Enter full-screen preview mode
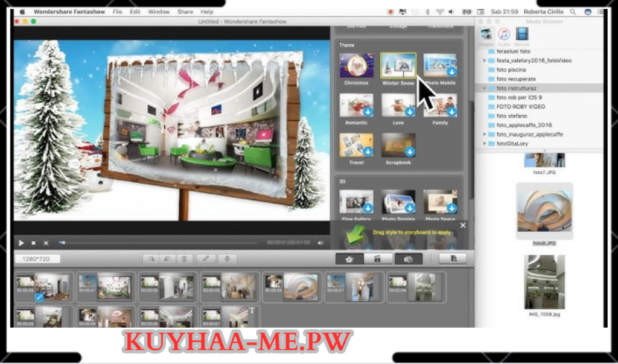The width and height of the screenshot is (618, 364). [46, 243]
